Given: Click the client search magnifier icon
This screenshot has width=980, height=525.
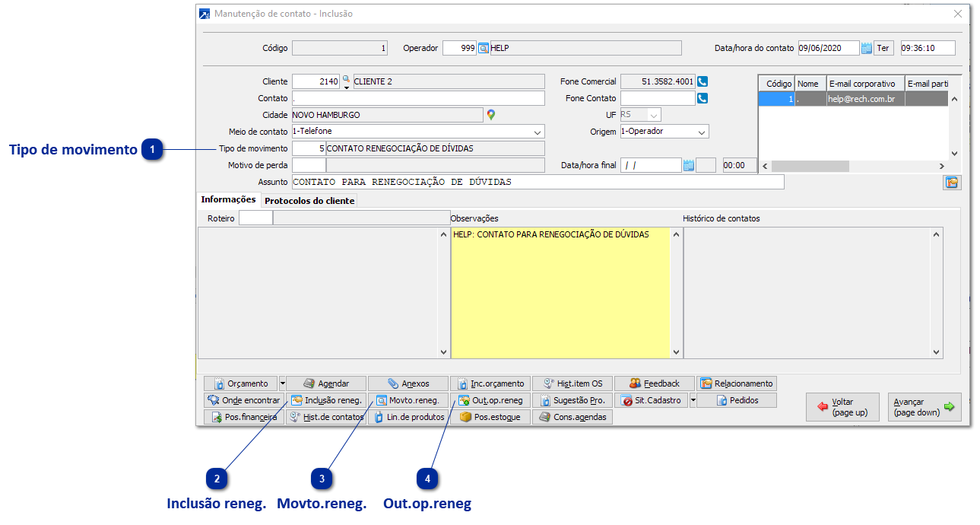Looking at the screenshot, I should pyautogui.click(x=346, y=78).
